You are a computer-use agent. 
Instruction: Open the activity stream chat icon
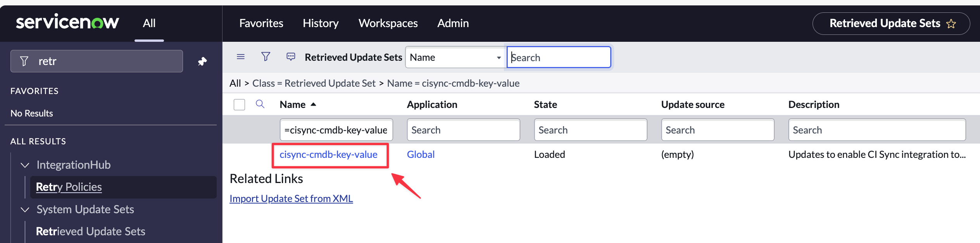click(291, 57)
